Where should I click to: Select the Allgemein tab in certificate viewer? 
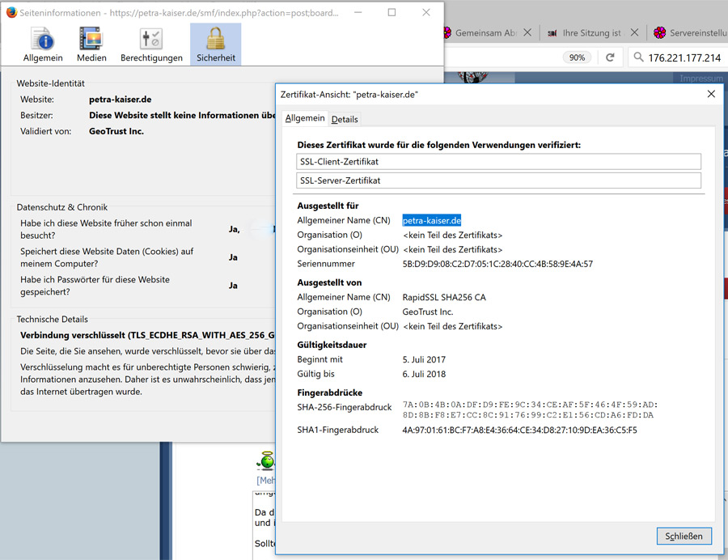point(305,118)
